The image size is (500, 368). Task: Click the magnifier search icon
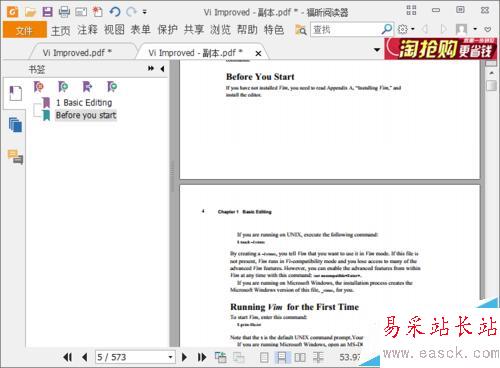pyautogui.click(x=387, y=29)
